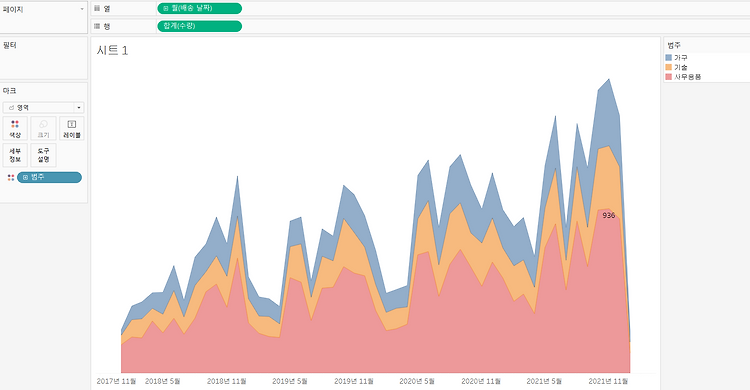
Task: Click the 필터 shelf header
Action: click(10, 45)
